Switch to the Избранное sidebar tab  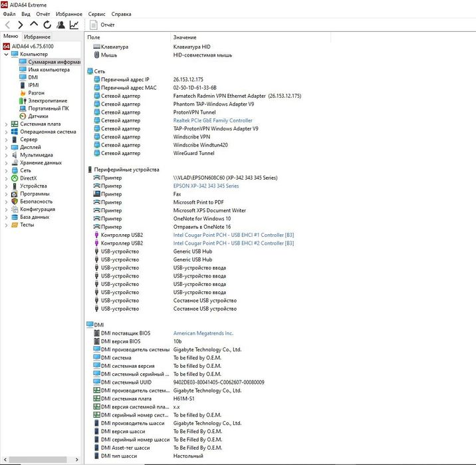(x=37, y=37)
